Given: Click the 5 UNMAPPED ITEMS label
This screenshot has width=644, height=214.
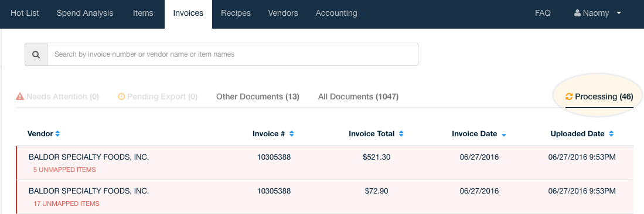Looking at the screenshot, I should 64,170.
